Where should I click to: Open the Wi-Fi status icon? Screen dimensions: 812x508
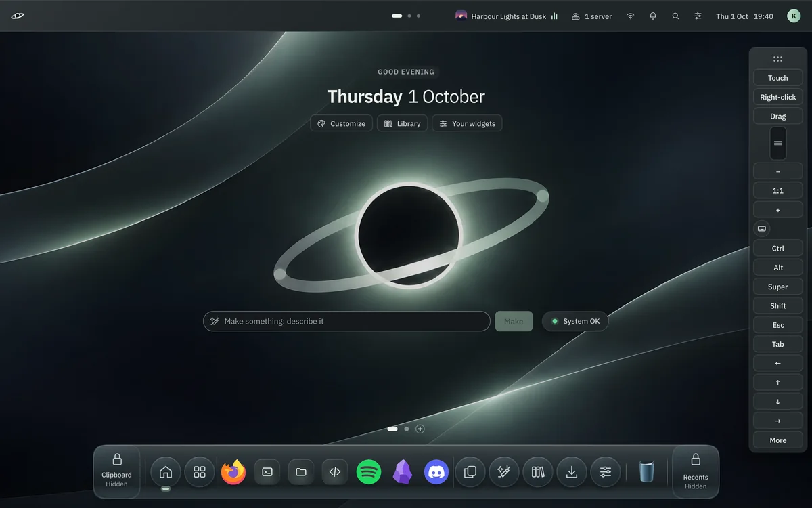(630, 16)
